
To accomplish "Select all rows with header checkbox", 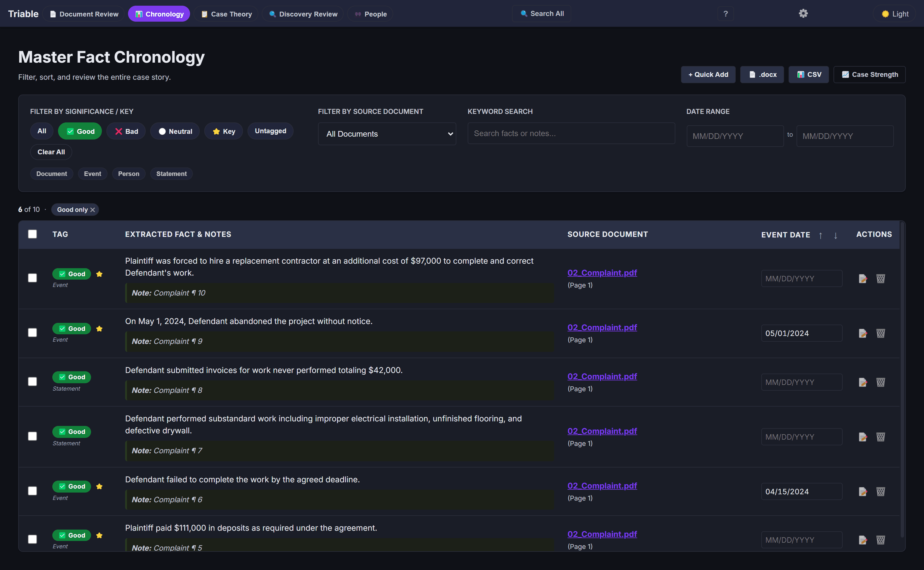I will click(32, 234).
